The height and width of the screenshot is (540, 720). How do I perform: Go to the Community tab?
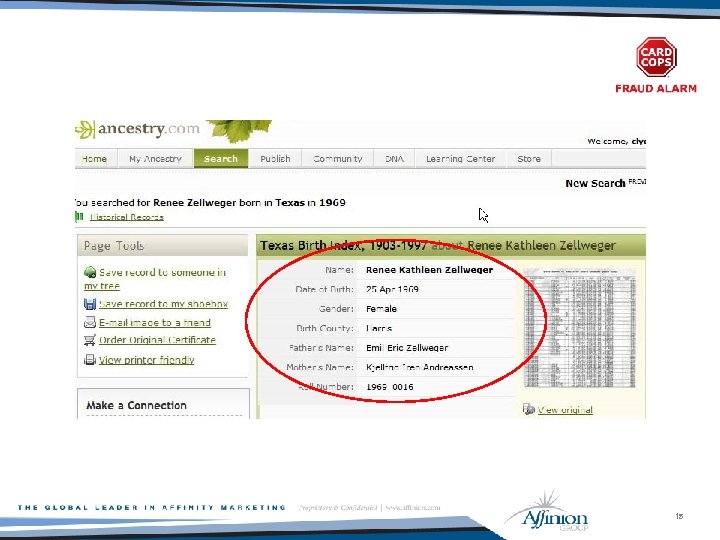[x=338, y=159]
